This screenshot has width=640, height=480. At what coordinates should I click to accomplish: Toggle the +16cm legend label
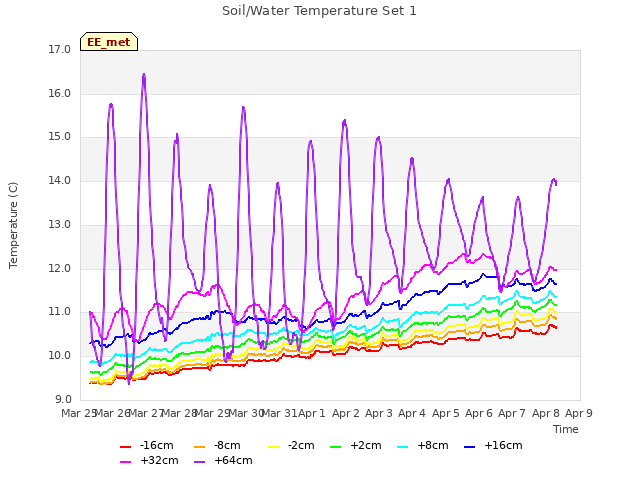pos(503,445)
